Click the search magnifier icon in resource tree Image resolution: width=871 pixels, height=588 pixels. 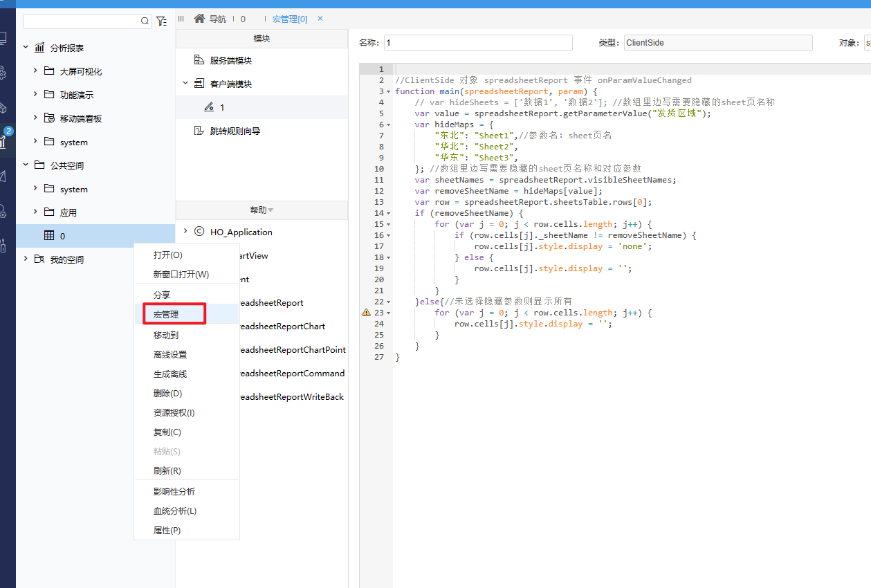pos(145,21)
